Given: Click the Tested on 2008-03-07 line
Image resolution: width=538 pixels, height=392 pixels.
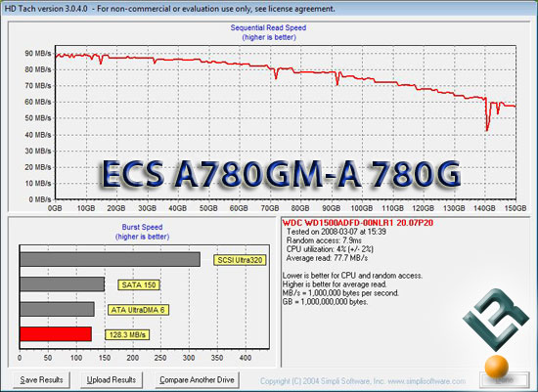Looking at the screenshot, I should coord(336,232).
